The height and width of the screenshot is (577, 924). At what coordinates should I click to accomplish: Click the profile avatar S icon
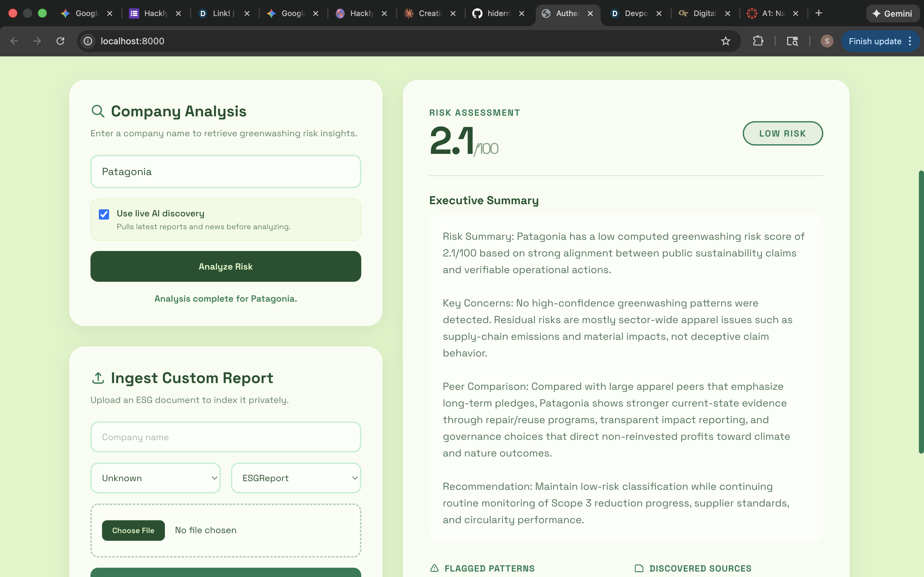(x=827, y=41)
